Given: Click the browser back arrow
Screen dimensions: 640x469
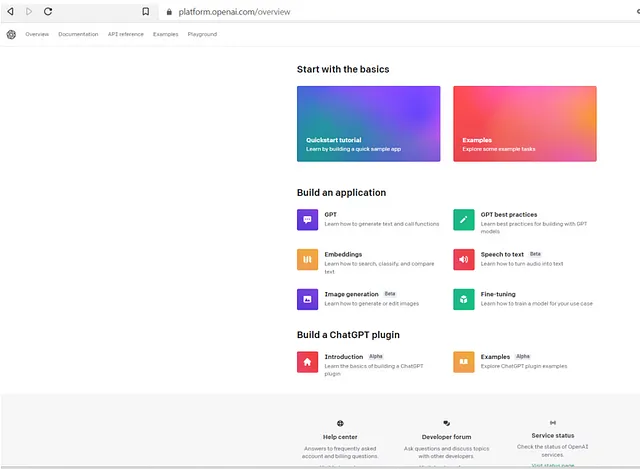Looking at the screenshot, I should tap(11, 11).
